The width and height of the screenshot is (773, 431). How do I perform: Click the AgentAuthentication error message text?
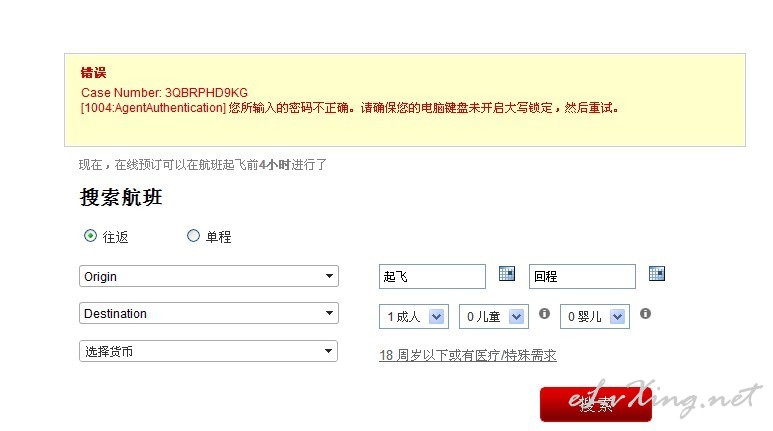pos(350,108)
